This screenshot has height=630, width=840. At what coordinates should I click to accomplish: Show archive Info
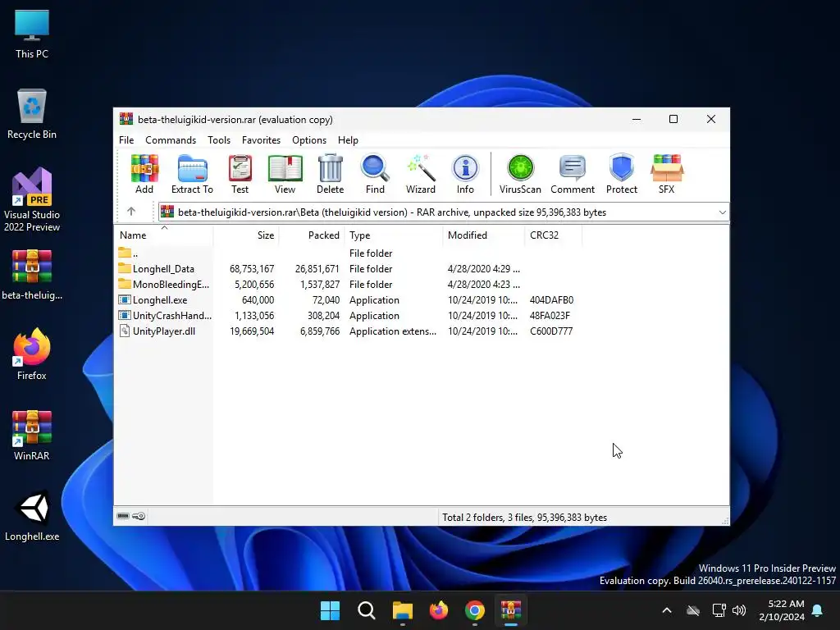point(465,174)
